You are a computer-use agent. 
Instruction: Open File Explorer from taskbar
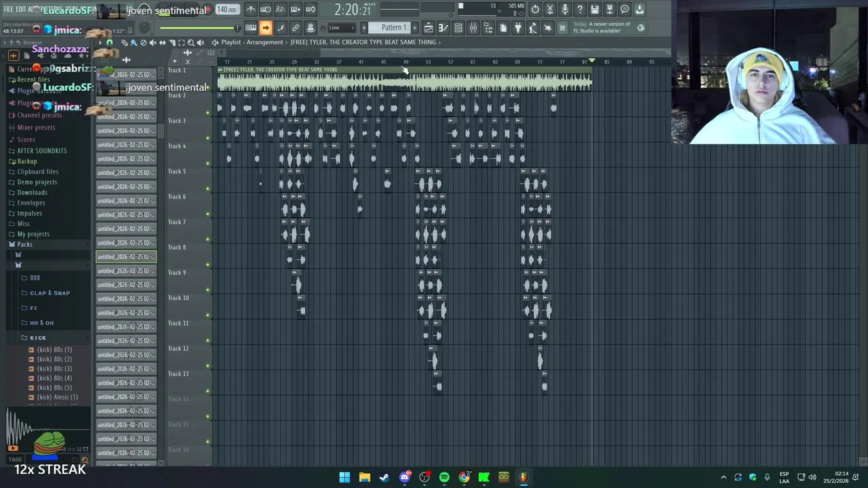(364, 477)
